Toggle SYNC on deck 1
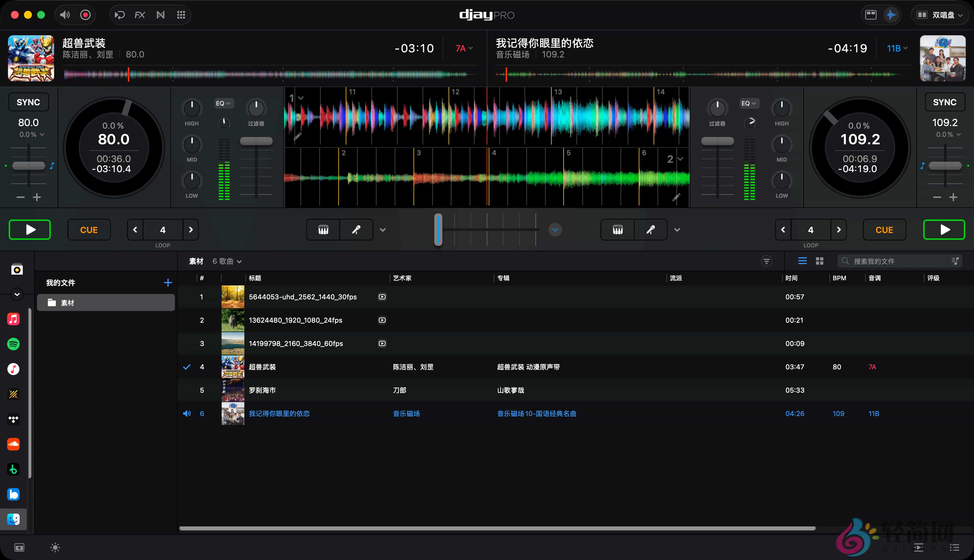 click(x=28, y=102)
